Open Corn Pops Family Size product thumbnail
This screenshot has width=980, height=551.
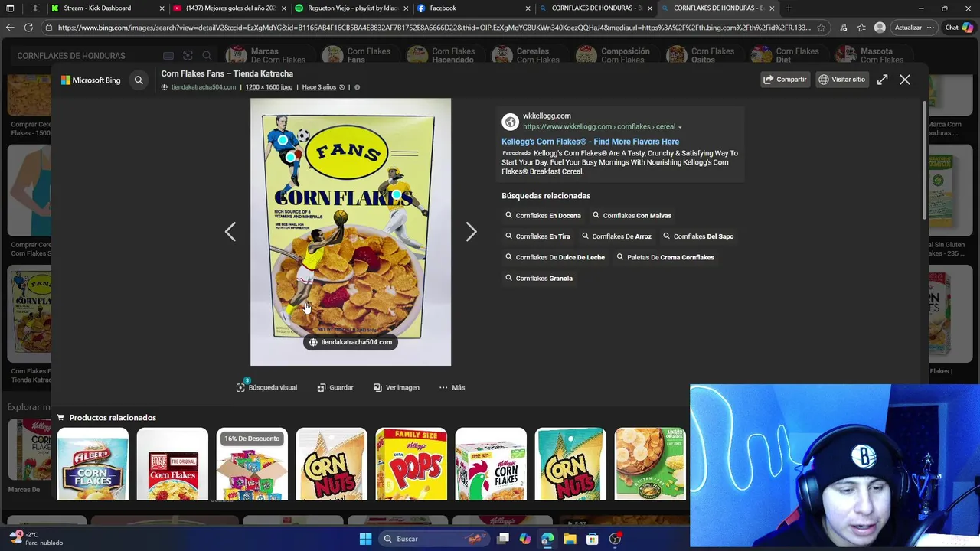point(411,464)
